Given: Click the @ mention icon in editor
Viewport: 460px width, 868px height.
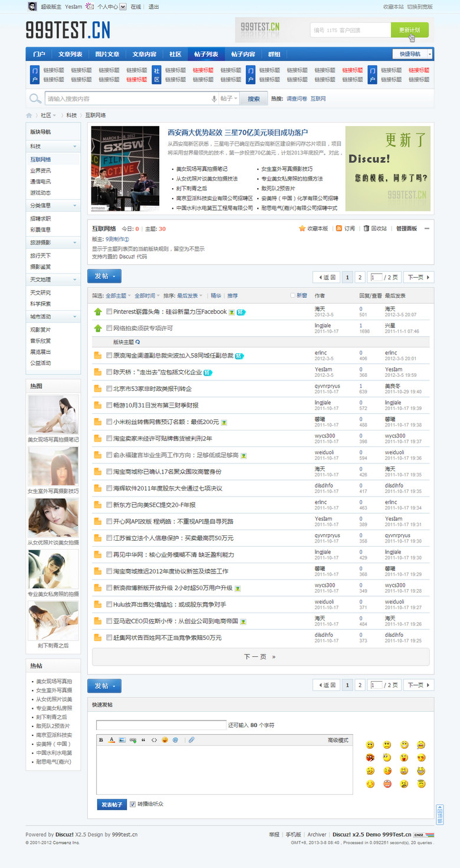Looking at the screenshot, I should 175,739.
